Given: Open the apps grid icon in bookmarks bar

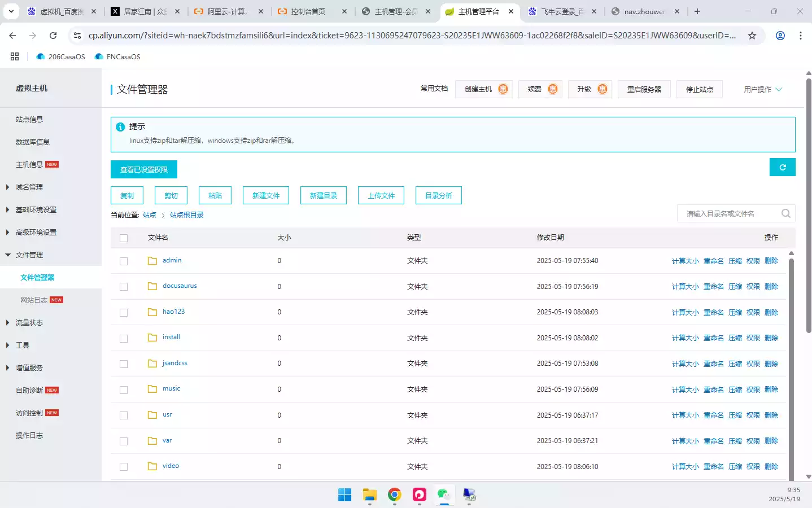Looking at the screenshot, I should tap(15, 56).
